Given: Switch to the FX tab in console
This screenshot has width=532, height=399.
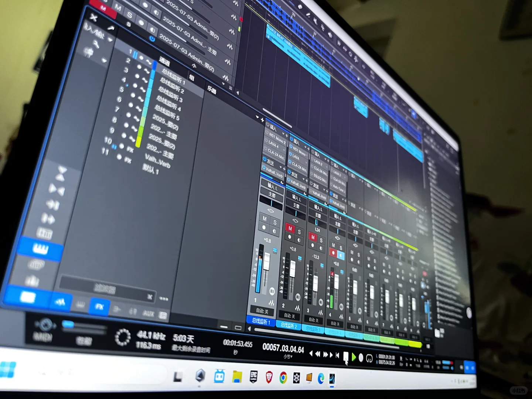Looking at the screenshot, I should pyautogui.click(x=99, y=306).
